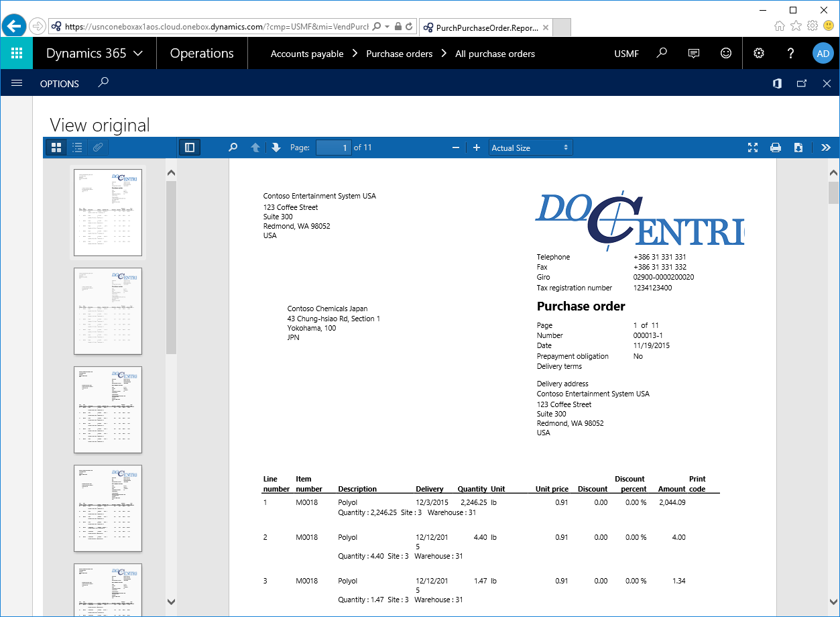
Task: Toggle the viewer sidebar
Action: point(190,148)
